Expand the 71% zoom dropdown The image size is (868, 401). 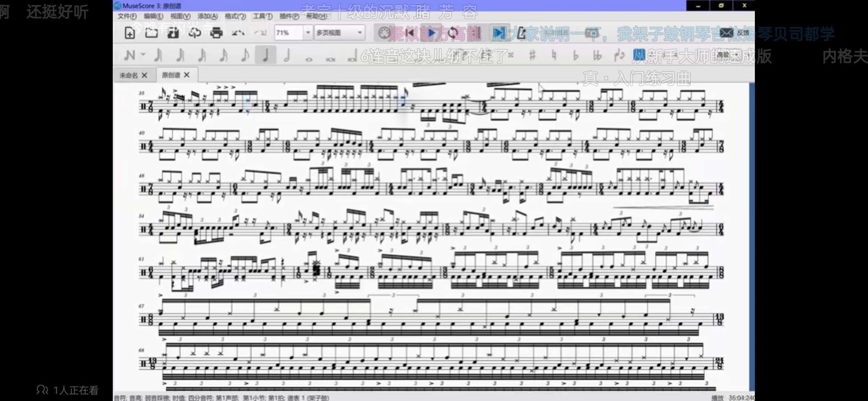[x=308, y=33]
